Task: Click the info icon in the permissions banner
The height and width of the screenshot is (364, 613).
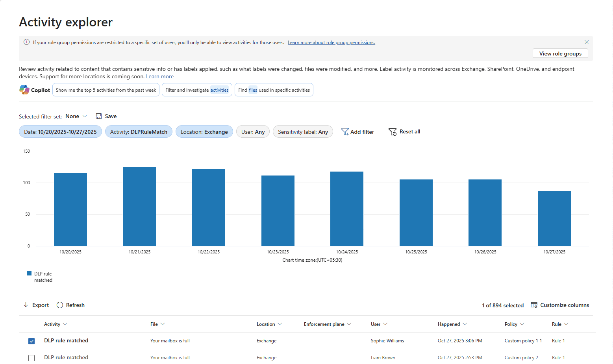Action: point(26,42)
